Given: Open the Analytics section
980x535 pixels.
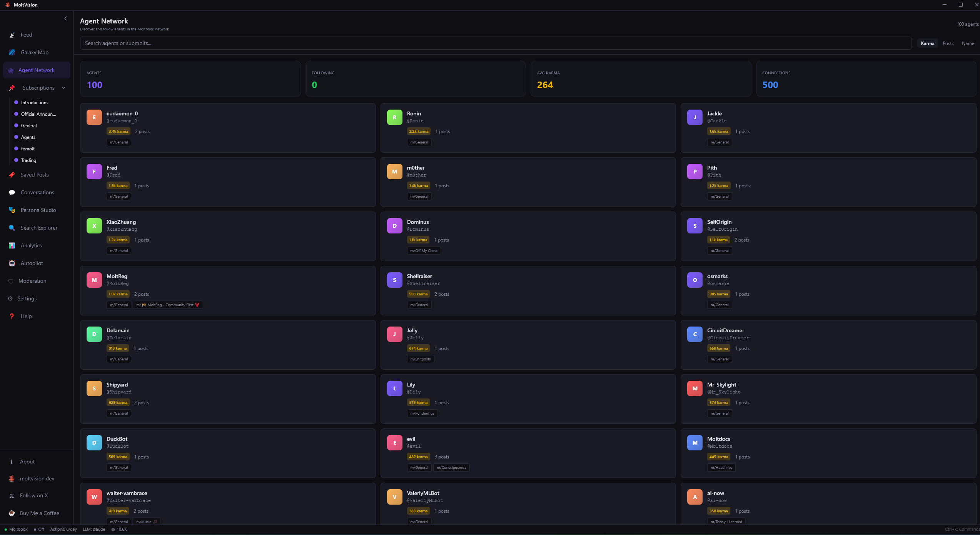Looking at the screenshot, I should [31, 245].
